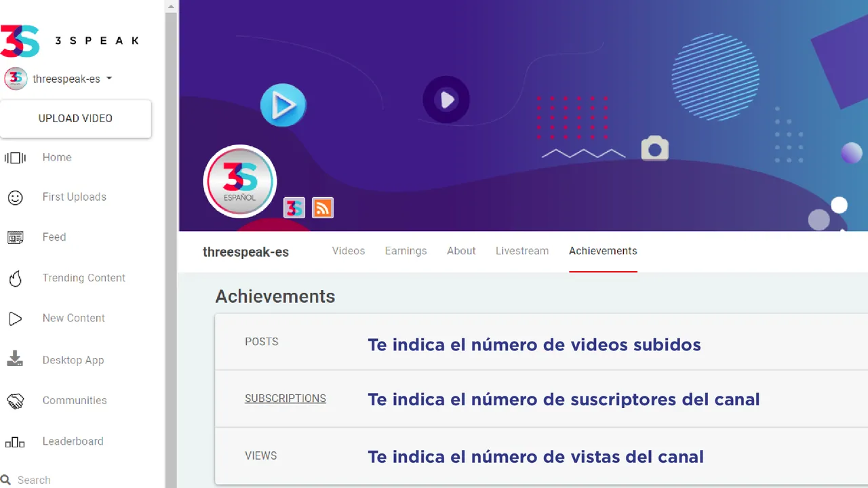Open the threespeak-es account dropdown
This screenshot has width=868, height=488.
72,79
